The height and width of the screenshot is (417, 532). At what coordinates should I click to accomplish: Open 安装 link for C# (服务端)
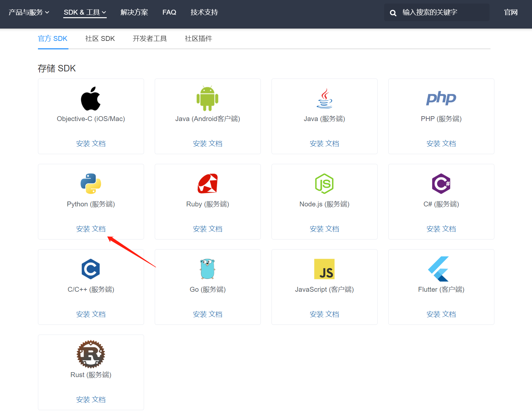click(433, 229)
